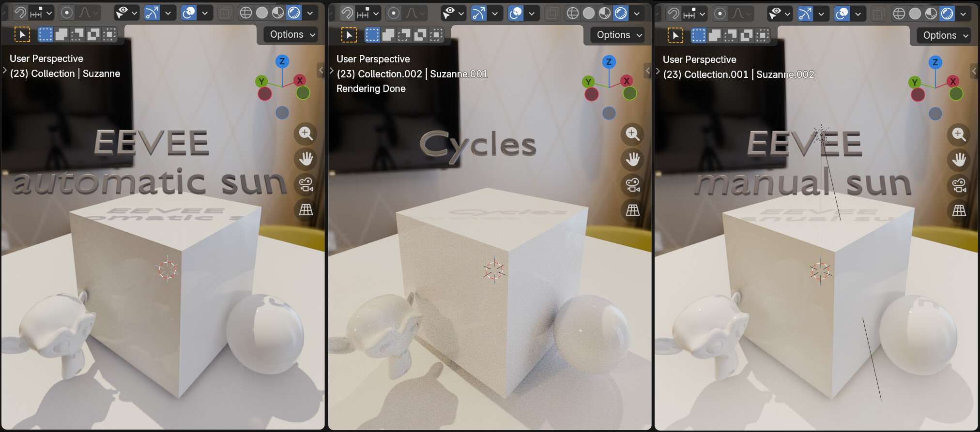Click the red X axis in EEVEE manual sun gizmo

953,81
